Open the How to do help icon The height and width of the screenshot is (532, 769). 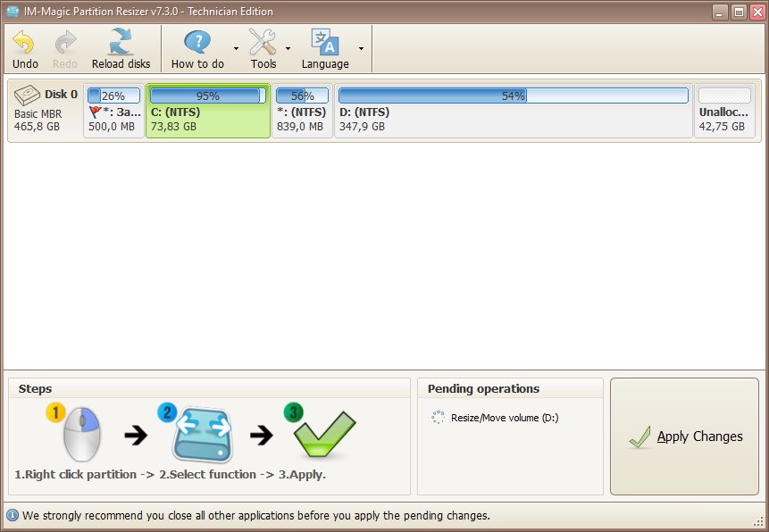point(197,42)
